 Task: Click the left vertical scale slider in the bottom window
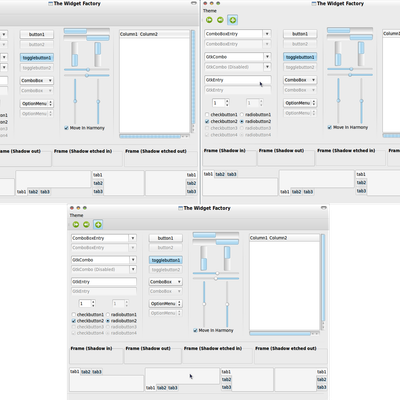click(x=204, y=304)
